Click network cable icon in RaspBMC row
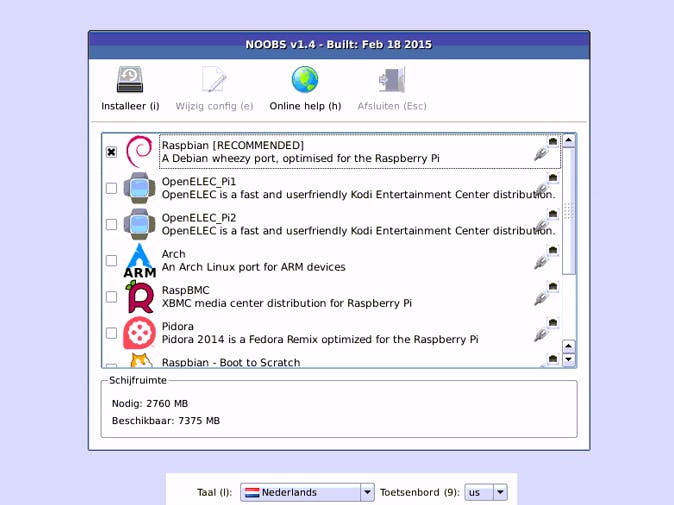This screenshot has width=674, height=505. (541, 298)
